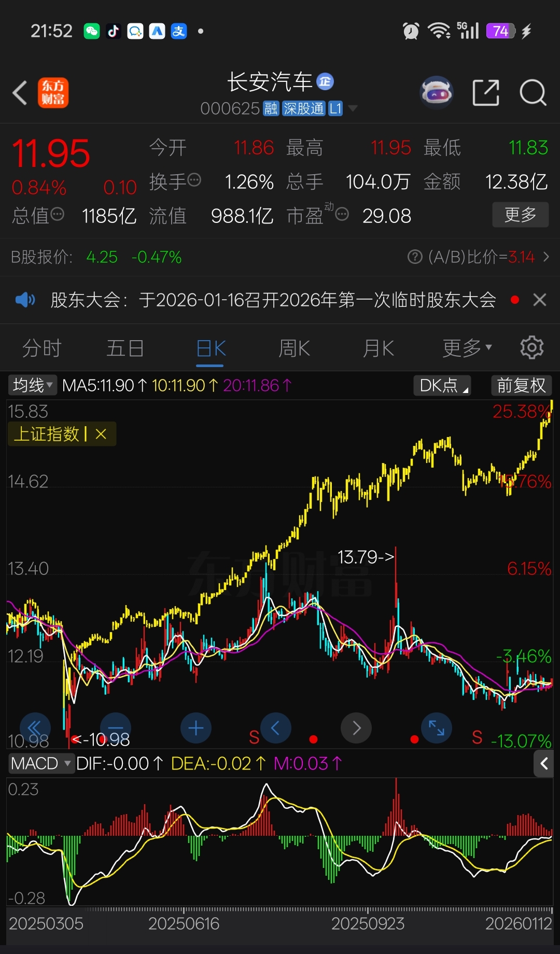Tap the 10.98 low price marker
The width and height of the screenshot is (560, 954).
coord(101,739)
